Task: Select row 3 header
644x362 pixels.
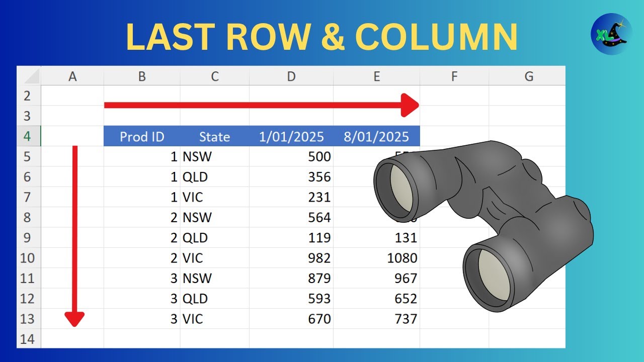Action: (29, 116)
